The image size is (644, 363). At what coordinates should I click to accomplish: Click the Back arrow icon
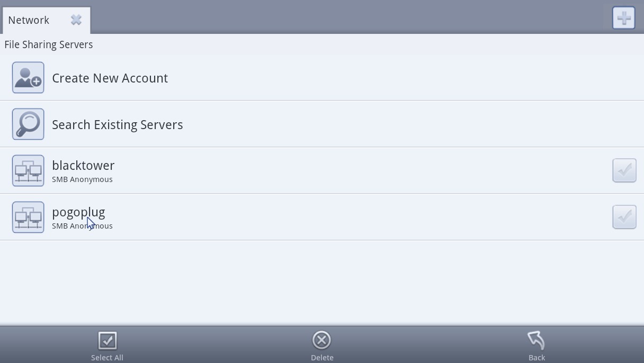[536, 340]
